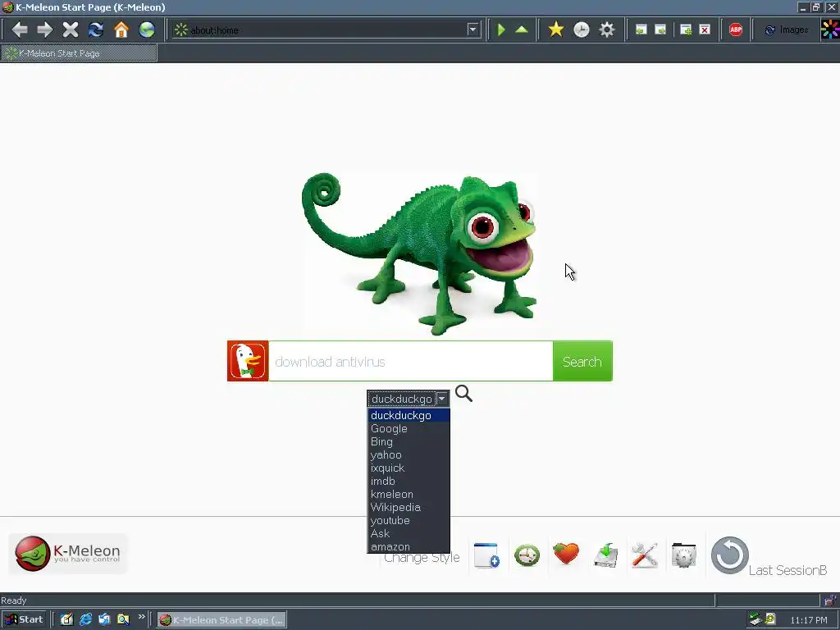Choose Ask from the engine list

[x=409, y=533]
